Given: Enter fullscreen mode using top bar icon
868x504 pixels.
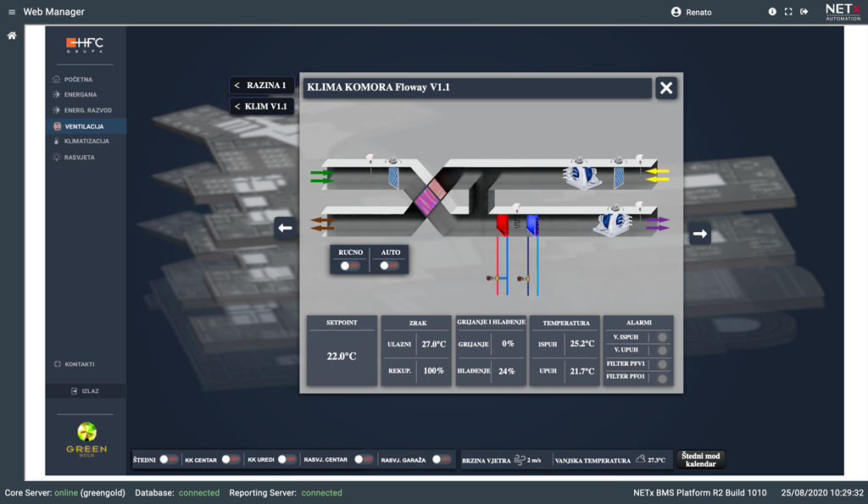Looking at the screenshot, I should click(788, 12).
